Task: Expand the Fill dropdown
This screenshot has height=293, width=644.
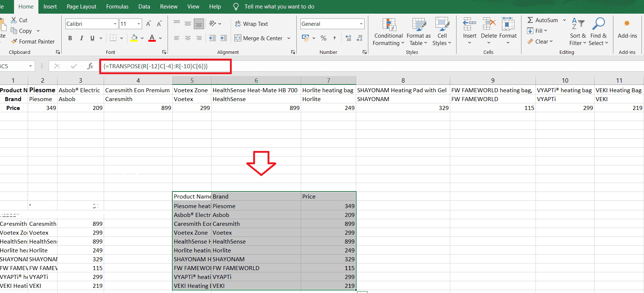Action: 545,31
